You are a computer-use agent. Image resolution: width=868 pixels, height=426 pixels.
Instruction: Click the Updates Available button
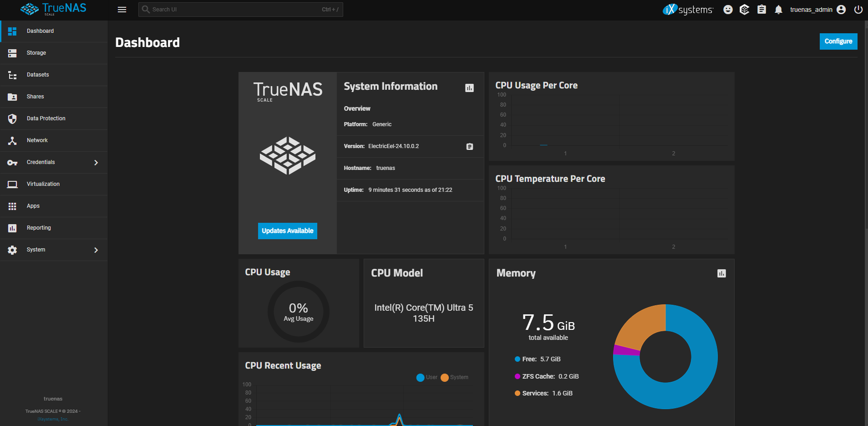coord(287,231)
